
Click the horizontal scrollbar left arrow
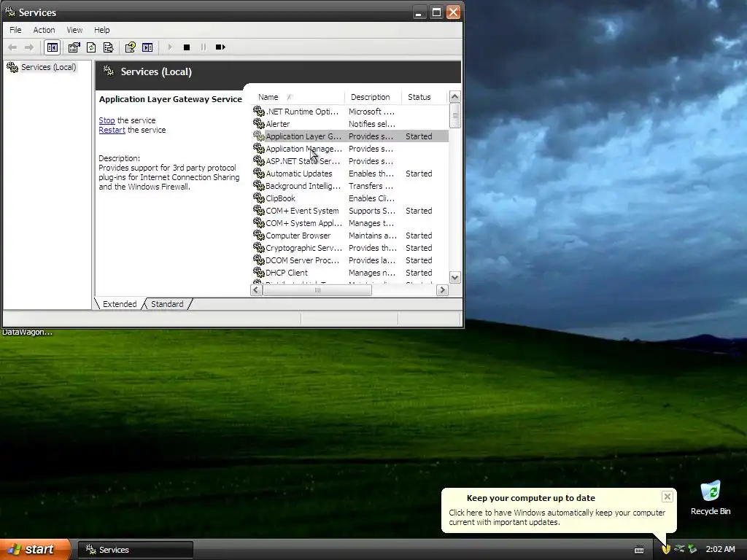[x=256, y=290]
